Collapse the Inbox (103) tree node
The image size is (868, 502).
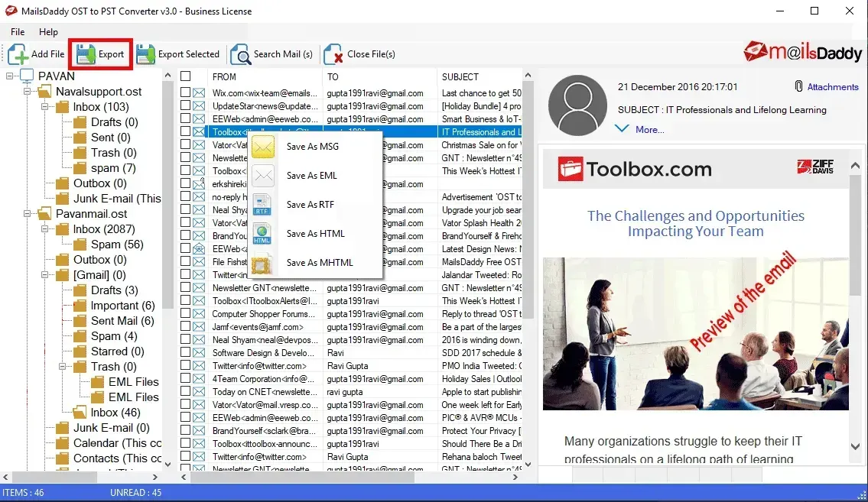(45, 107)
